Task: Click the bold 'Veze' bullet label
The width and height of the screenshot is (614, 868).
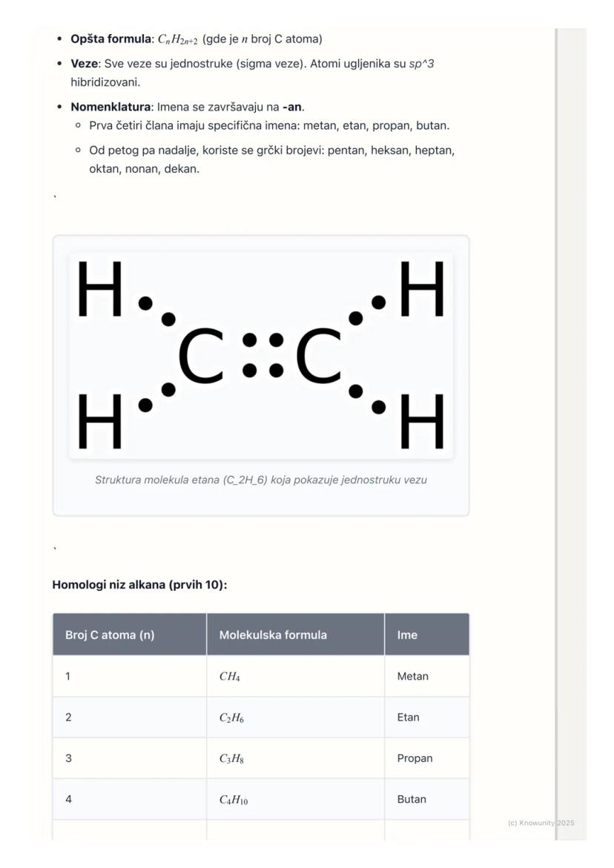Action: click(x=85, y=64)
